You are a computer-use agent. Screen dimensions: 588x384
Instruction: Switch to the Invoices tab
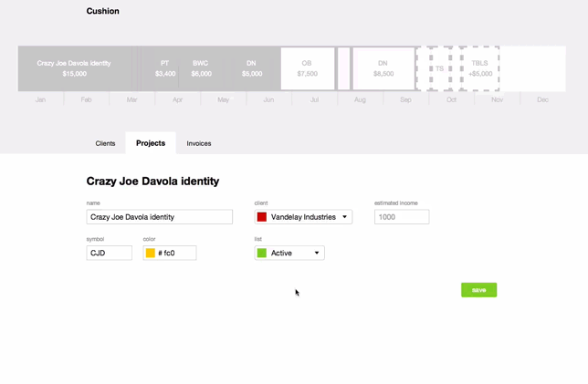[x=199, y=143]
